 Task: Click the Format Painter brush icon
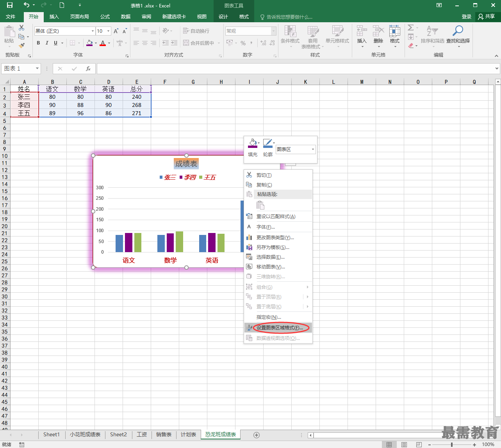(x=21, y=45)
